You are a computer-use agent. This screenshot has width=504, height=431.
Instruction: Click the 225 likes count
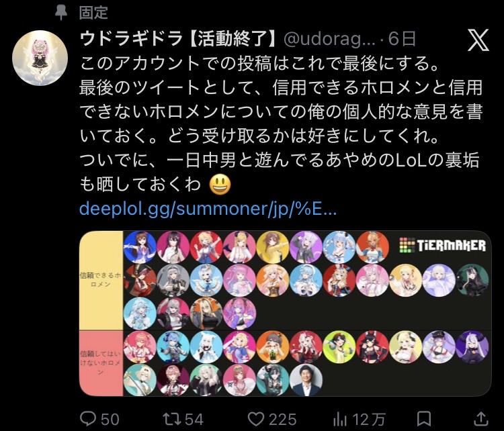click(283, 420)
